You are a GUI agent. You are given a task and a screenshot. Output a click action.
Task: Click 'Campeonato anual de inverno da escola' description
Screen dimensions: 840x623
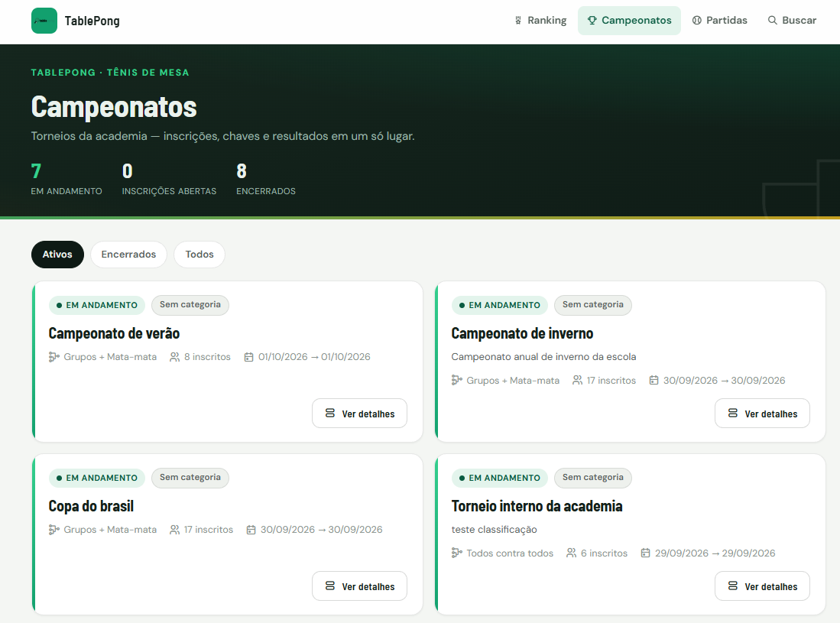click(x=543, y=357)
